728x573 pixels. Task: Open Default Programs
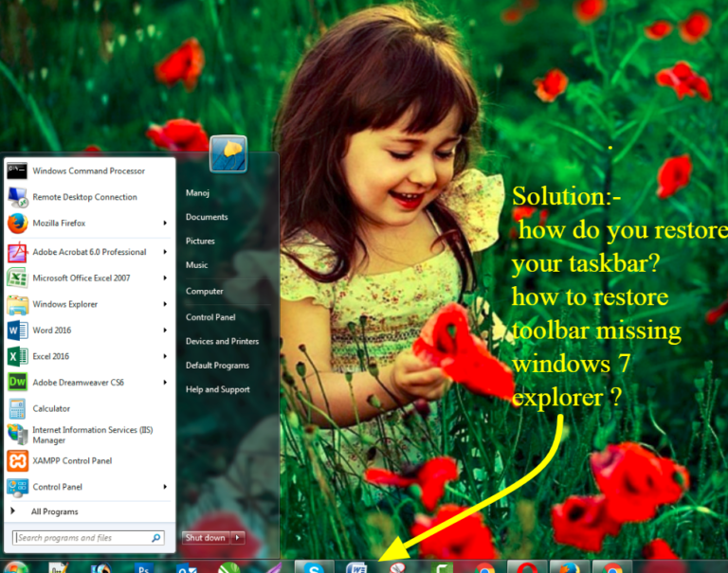(217, 366)
